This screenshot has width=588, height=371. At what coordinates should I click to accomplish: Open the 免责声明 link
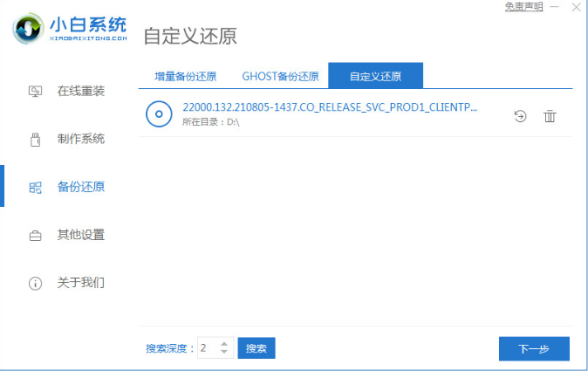pos(523,7)
